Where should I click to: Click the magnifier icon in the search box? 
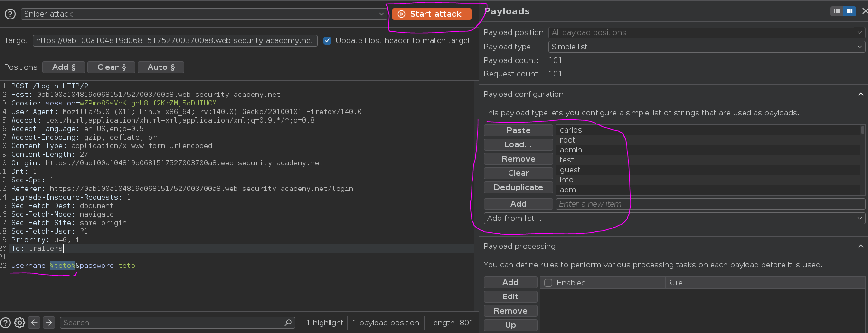pyautogui.click(x=288, y=323)
